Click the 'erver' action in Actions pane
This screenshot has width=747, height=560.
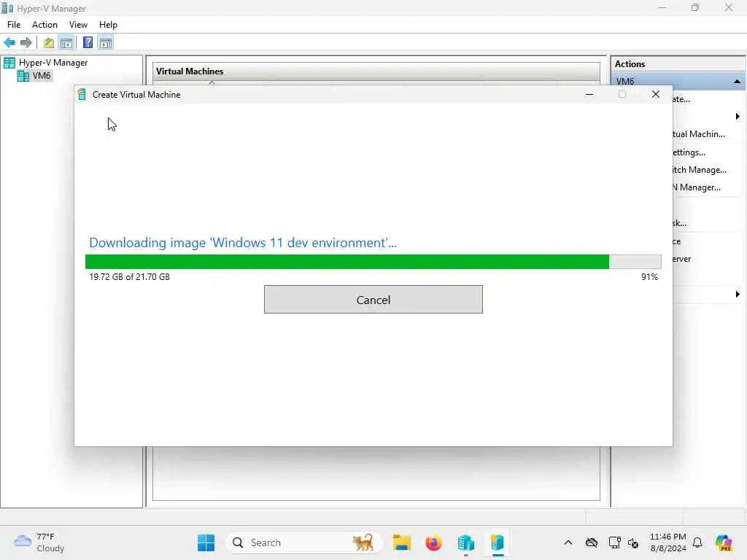[682, 259]
